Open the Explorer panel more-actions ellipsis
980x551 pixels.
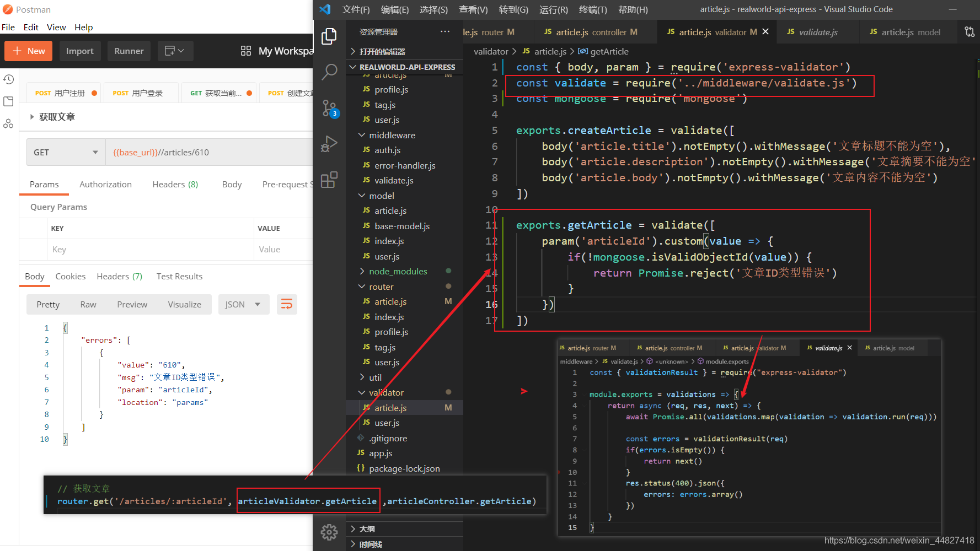pos(445,32)
